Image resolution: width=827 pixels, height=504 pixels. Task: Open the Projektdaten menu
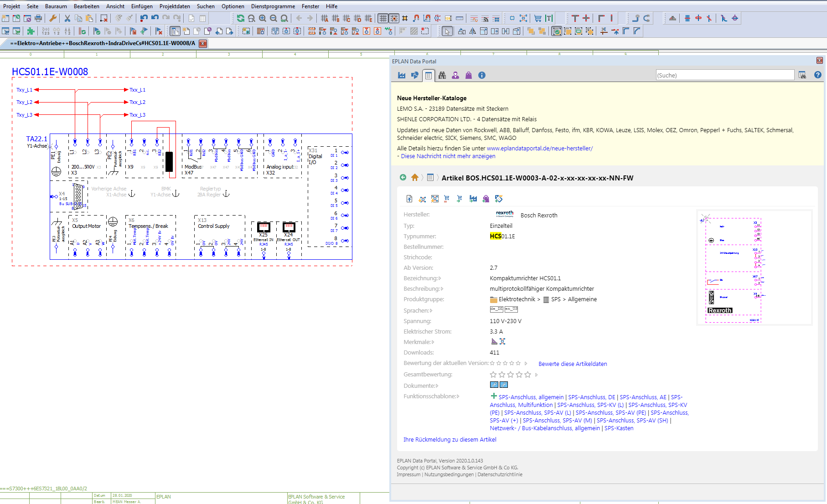click(x=175, y=6)
